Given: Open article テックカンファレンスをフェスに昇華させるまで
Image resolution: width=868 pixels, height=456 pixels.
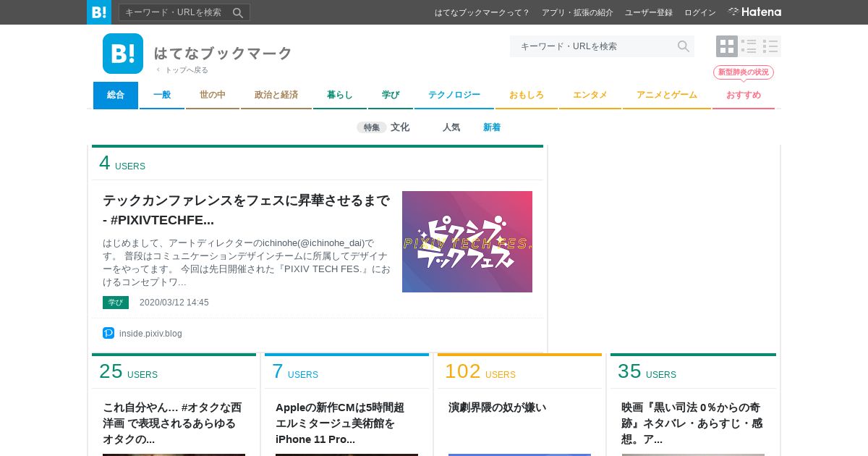Looking at the screenshot, I should (x=247, y=210).
